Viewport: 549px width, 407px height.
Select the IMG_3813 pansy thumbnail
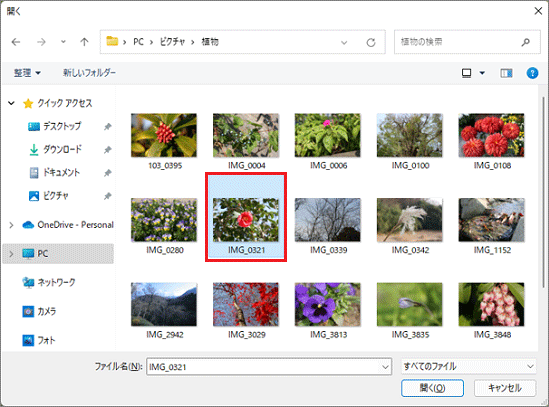(328, 305)
